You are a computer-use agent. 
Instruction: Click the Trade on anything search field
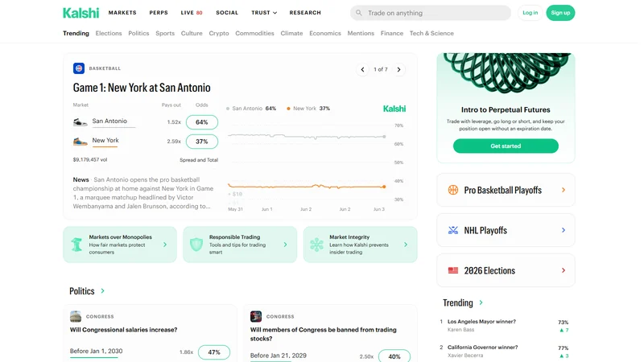[431, 13]
